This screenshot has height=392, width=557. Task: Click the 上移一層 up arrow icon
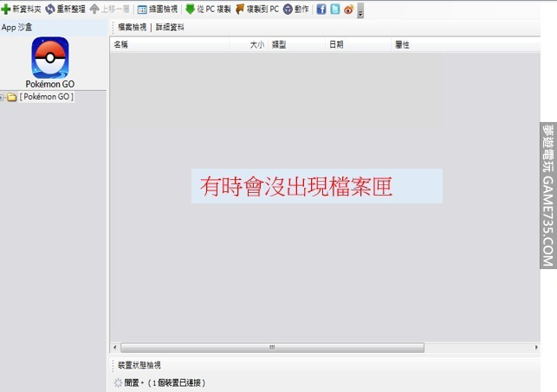(x=94, y=10)
